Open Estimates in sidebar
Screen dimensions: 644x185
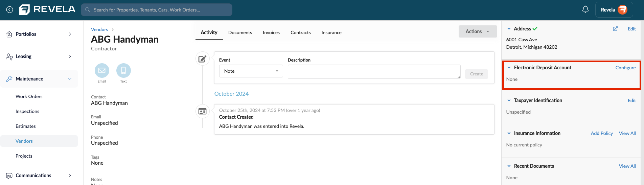(x=26, y=126)
